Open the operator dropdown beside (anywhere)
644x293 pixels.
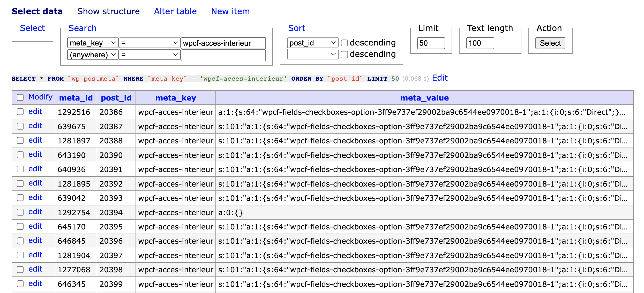click(149, 55)
